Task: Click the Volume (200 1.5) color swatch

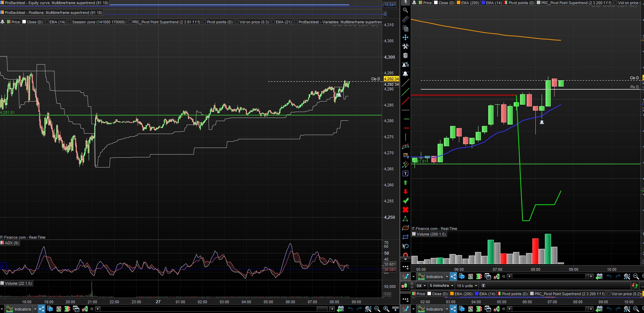Action: click(x=414, y=234)
